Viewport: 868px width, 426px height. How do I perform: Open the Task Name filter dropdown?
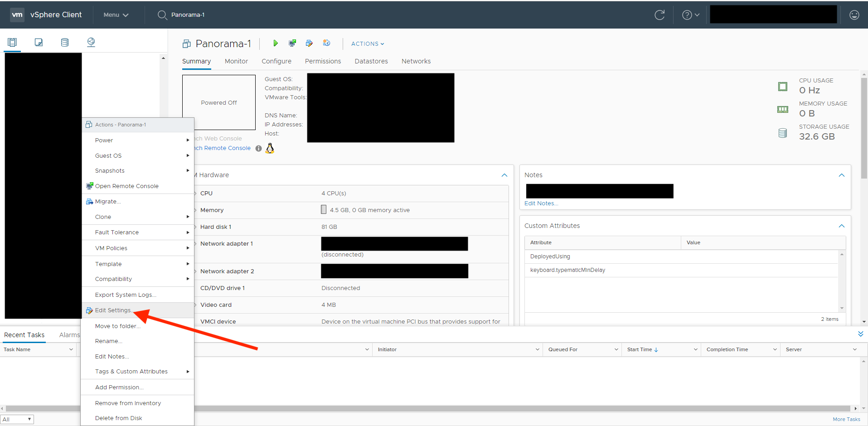tap(70, 349)
